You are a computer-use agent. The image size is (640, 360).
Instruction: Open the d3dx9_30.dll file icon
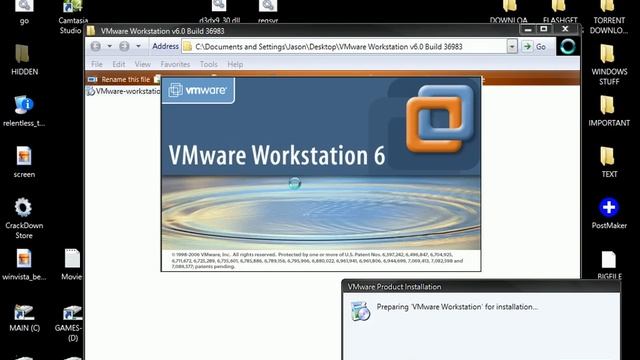tap(219, 6)
